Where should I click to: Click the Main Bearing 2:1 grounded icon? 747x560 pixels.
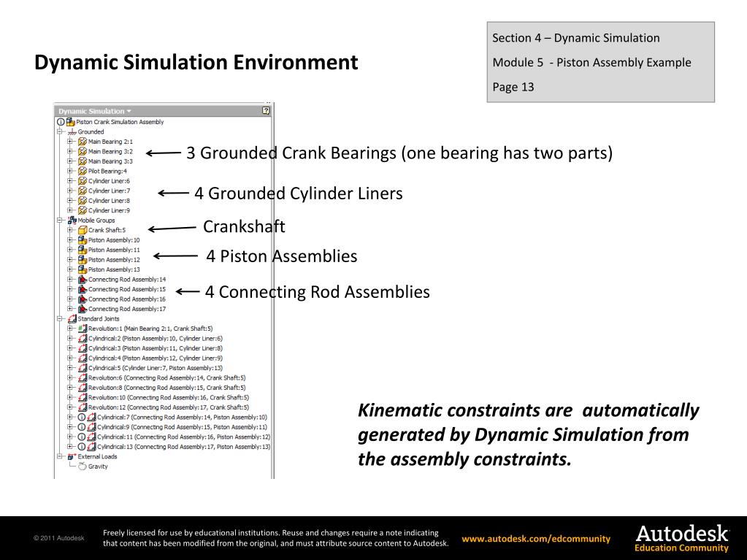[x=83, y=142]
